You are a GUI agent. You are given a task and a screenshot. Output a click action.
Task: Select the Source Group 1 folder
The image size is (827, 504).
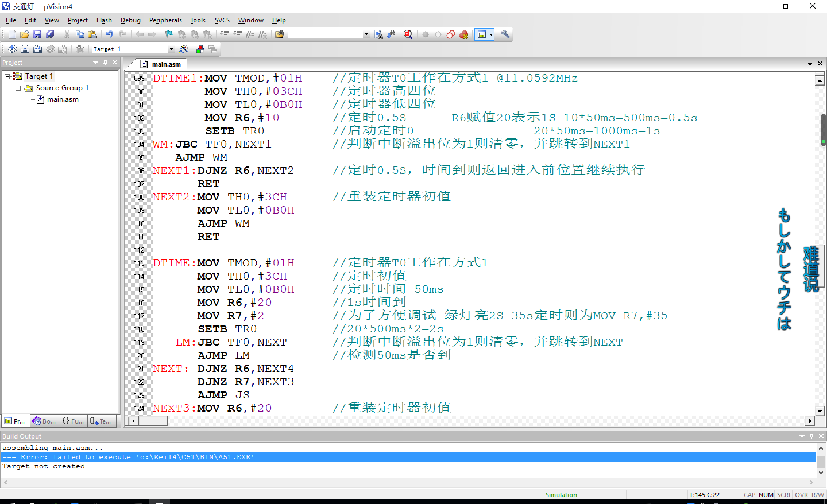click(x=62, y=88)
